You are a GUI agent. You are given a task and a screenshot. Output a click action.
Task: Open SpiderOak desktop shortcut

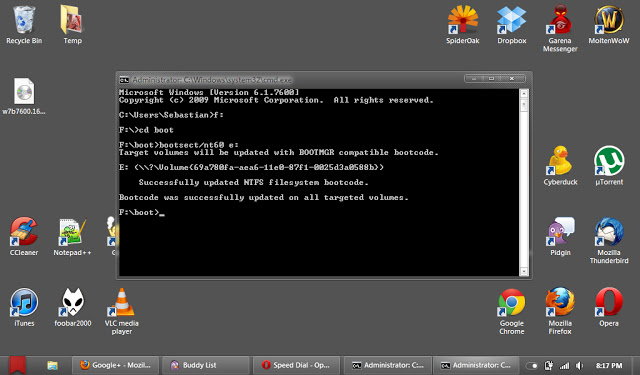[x=462, y=24]
